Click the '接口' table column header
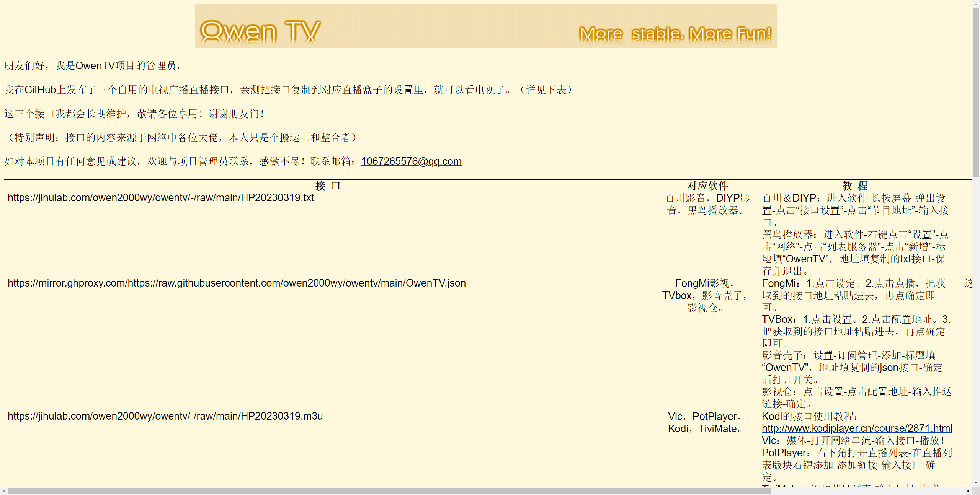The width and height of the screenshot is (980, 495). click(328, 186)
